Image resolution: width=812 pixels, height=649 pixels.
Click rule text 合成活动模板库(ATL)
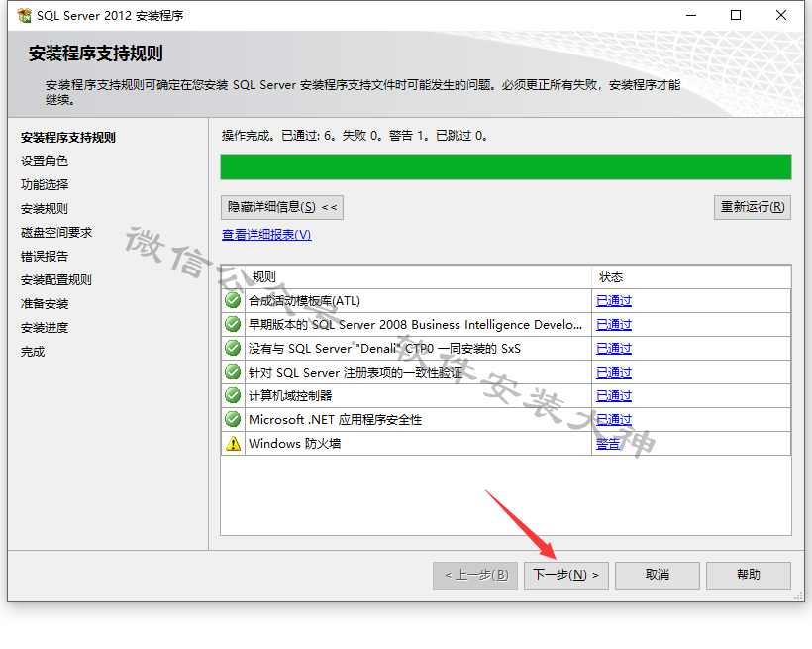pos(305,300)
